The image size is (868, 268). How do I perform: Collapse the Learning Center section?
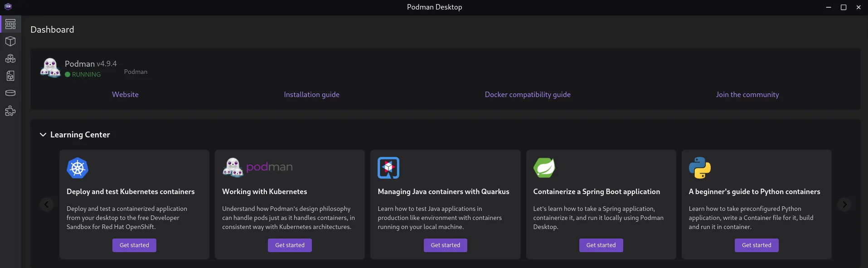43,135
